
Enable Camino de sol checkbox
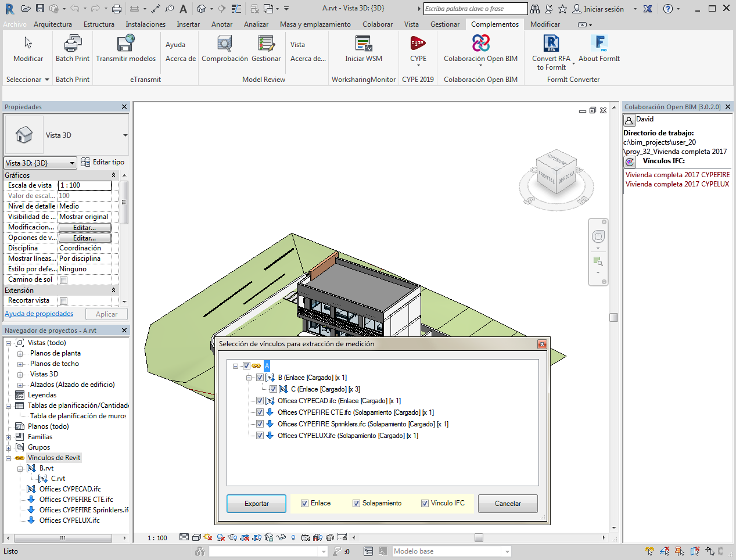64,280
